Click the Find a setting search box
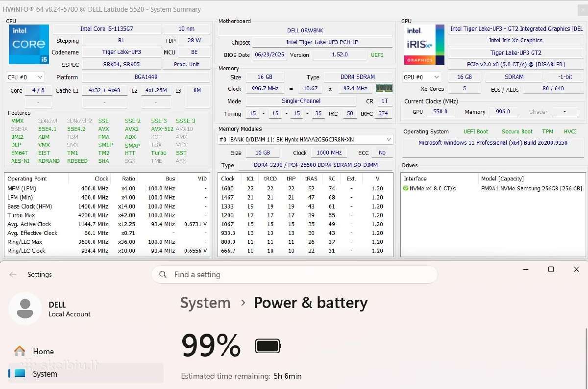 pyautogui.click(x=294, y=275)
